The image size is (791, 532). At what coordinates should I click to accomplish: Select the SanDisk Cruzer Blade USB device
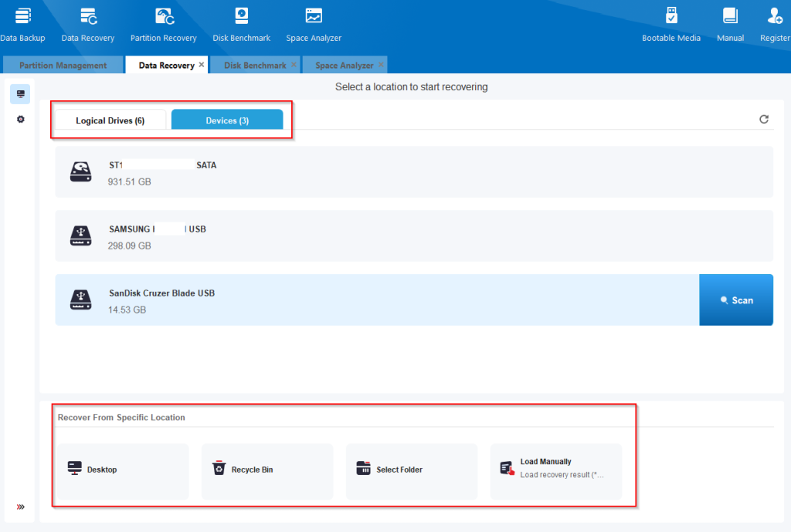[377, 300]
